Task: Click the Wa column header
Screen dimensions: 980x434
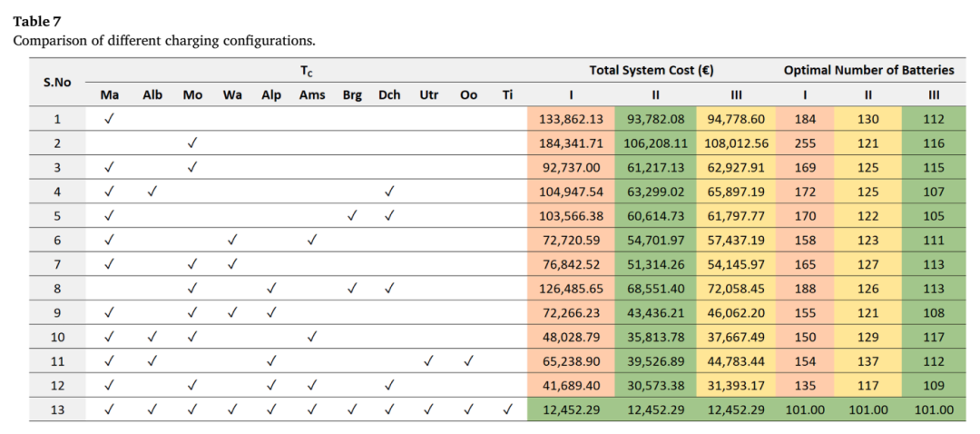Action: 232,95
